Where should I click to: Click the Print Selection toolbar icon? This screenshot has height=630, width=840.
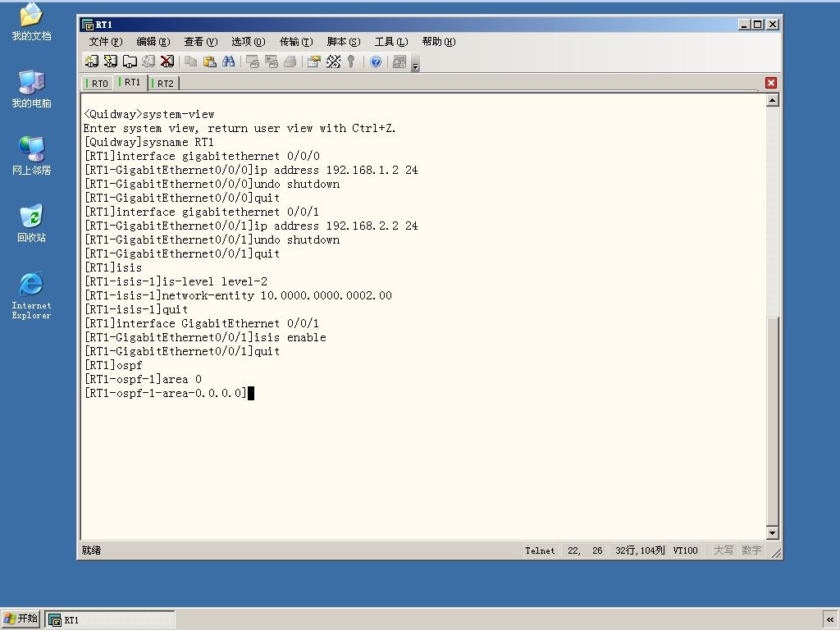(x=271, y=62)
